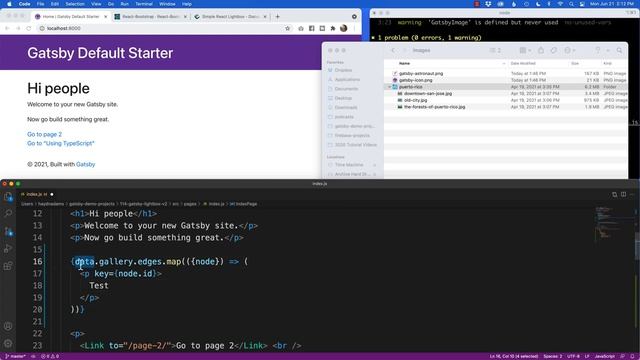Select Applications in Finder sidebar
Screen dimensions: 640x360
347,80
